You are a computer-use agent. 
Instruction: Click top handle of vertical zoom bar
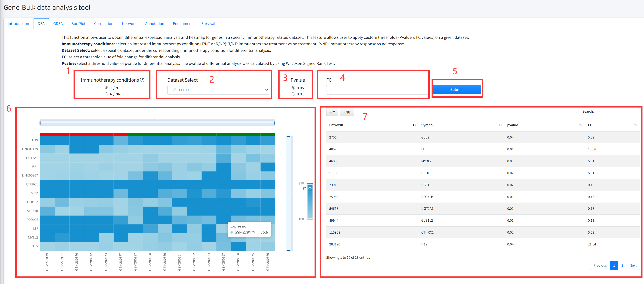(x=288, y=136)
